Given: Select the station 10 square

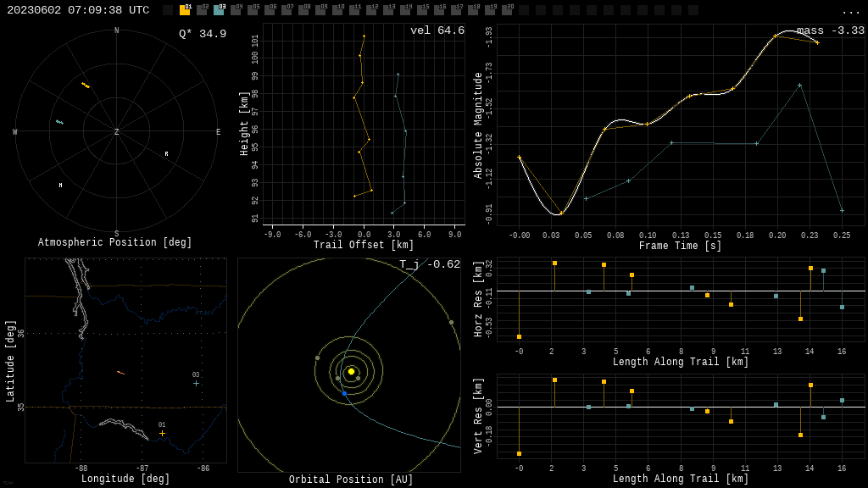Looking at the screenshot, I should point(337,10).
